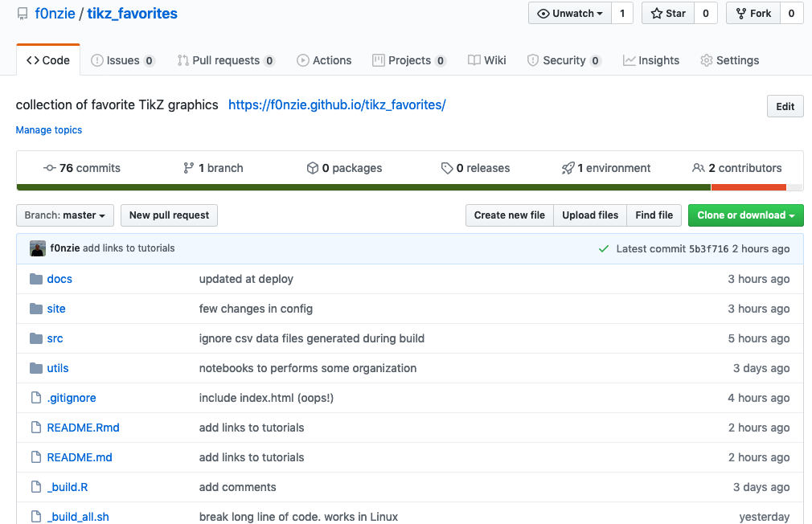The width and height of the screenshot is (812, 524).
Task: Star the tikz_favorites repository
Action: tap(668, 14)
